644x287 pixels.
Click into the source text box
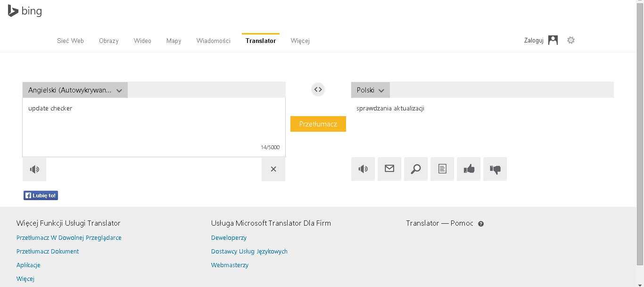click(x=154, y=127)
